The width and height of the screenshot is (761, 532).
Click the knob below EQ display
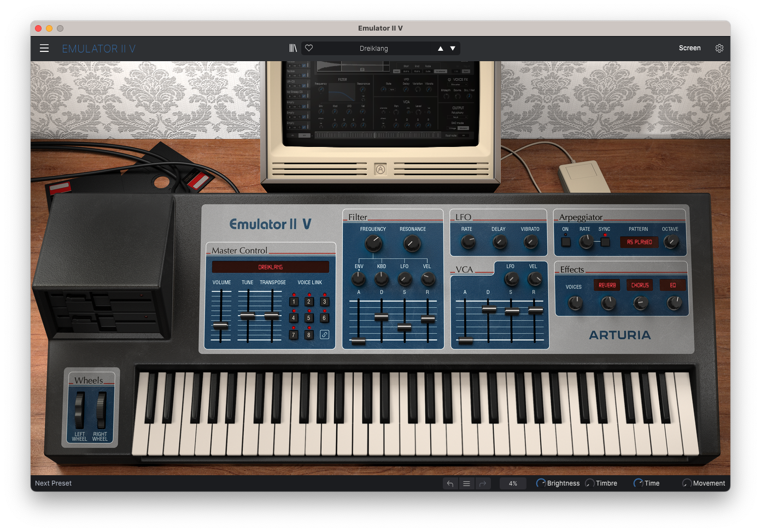[674, 303]
